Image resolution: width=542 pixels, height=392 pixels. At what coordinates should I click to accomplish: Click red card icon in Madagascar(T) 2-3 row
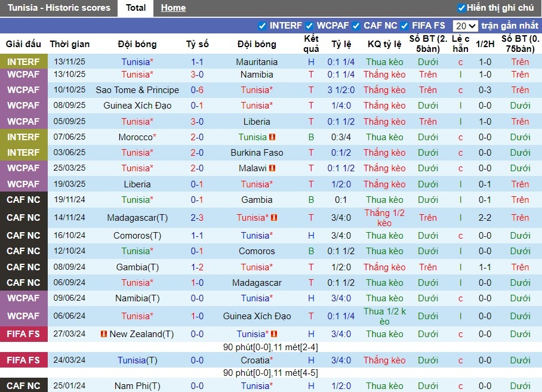coord(274,218)
